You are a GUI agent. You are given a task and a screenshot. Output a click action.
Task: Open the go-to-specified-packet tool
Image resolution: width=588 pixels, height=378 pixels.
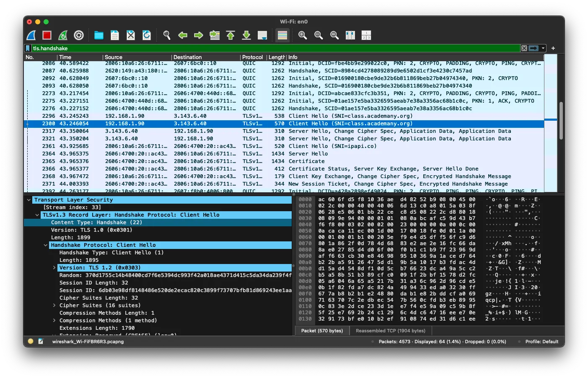[215, 36]
